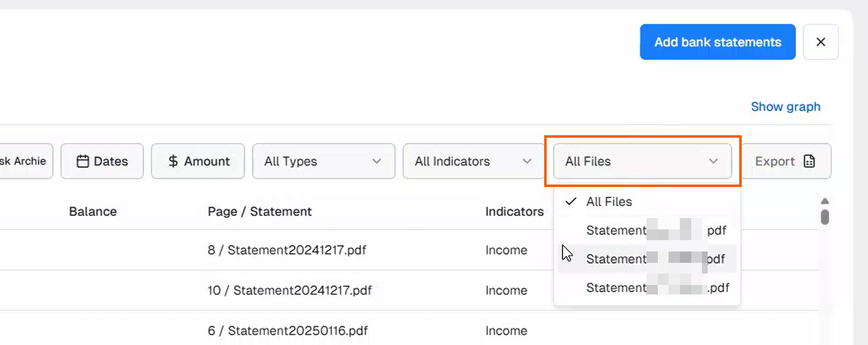This screenshot has width=868, height=345.
Task: Click the Page / Statement column header
Action: click(259, 212)
